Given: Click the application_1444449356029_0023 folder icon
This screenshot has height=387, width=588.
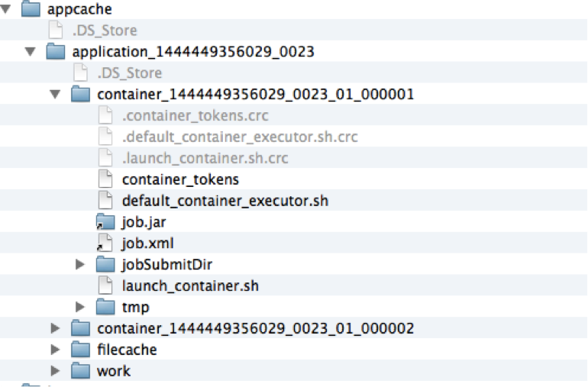Looking at the screenshot, I should (x=56, y=51).
